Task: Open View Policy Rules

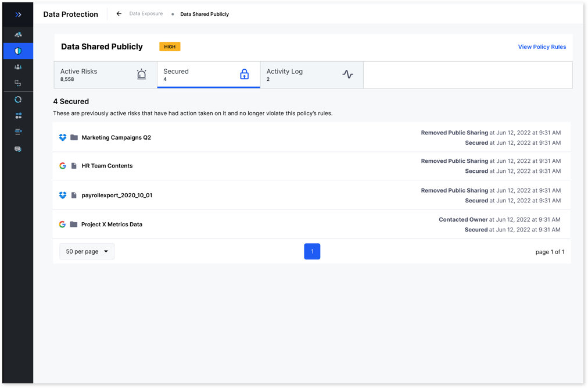Action: (x=542, y=47)
